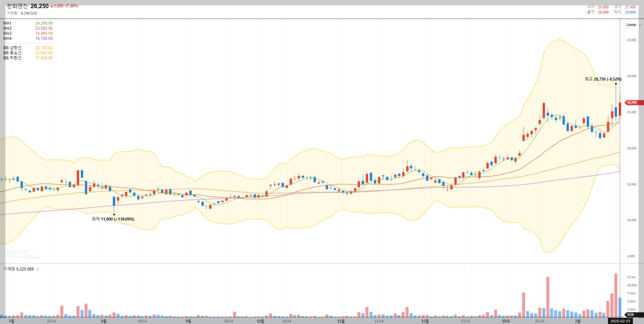Open the Linear scale dropdown
644x324 pixels.
click(x=633, y=25)
